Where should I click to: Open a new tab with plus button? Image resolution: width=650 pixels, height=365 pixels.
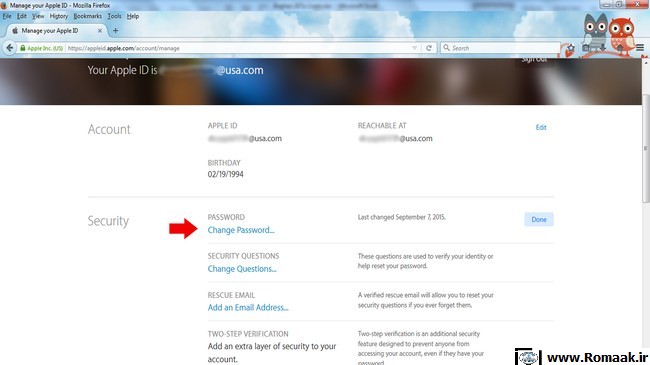pyautogui.click(x=115, y=31)
